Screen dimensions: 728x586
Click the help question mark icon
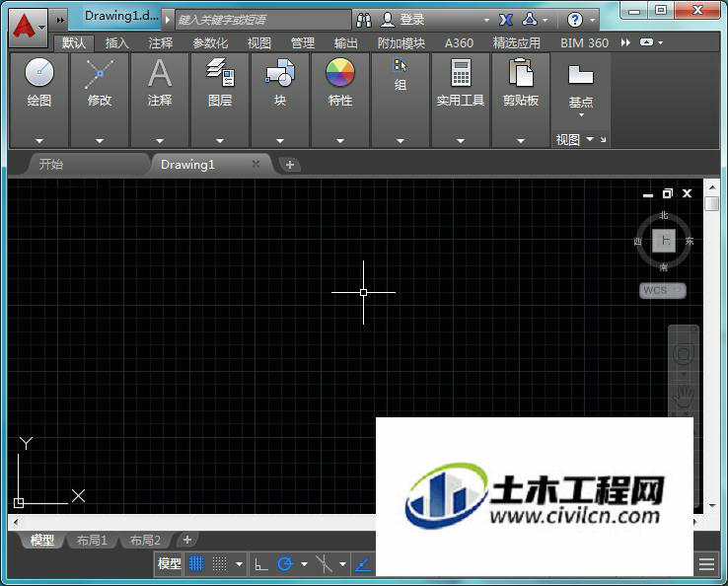[x=575, y=20]
